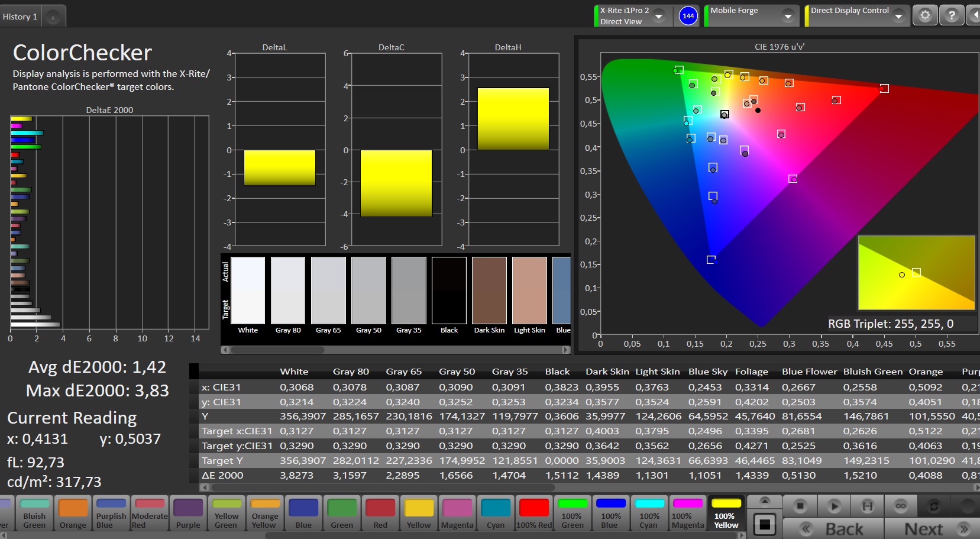Open the help question mark icon
The height and width of the screenshot is (539, 980).
click(952, 15)
